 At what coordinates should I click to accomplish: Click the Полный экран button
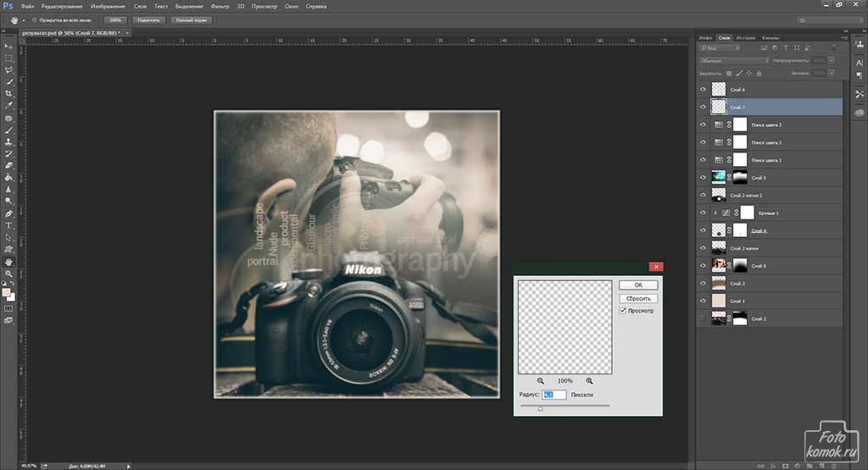[192, 20]
